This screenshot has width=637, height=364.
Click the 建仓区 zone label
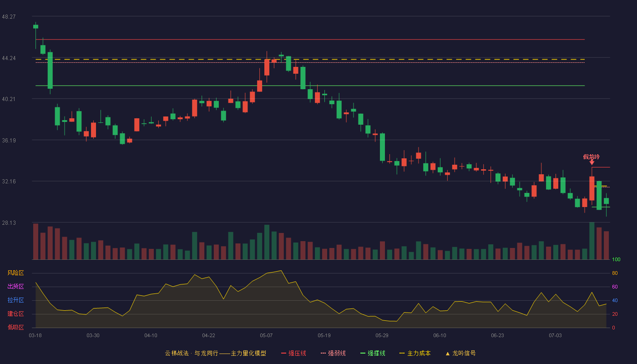15,314
